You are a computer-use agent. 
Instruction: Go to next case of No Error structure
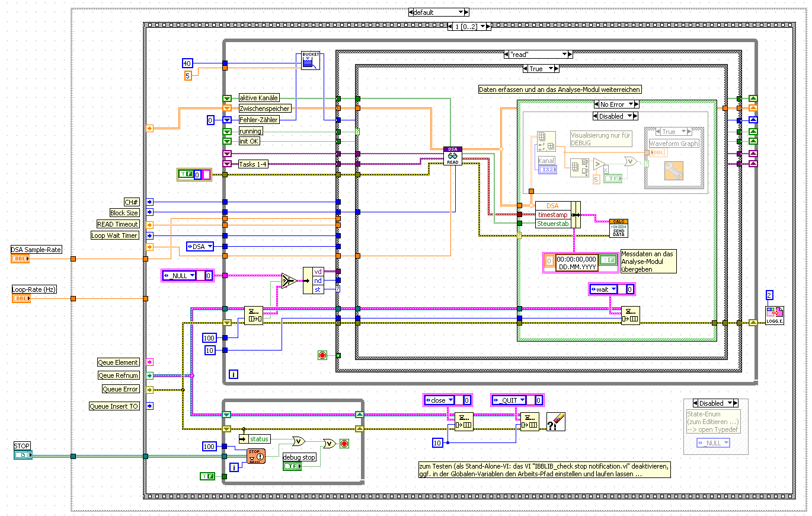coord(636,104)
